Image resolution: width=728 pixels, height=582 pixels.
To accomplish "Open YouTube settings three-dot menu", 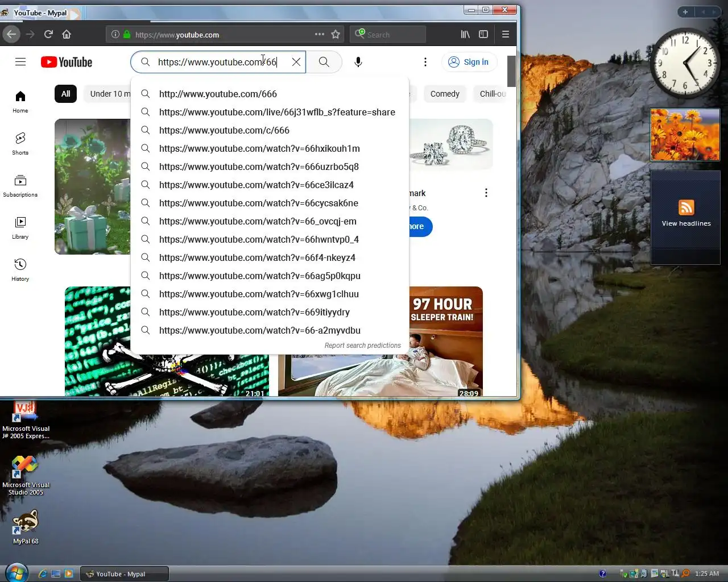I will pyautogui.click(x=425, y=62).
